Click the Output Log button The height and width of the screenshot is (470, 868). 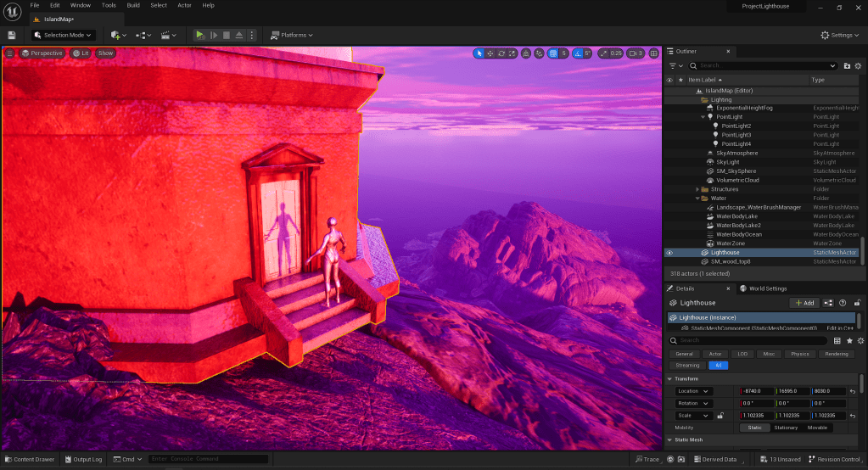tap(83, 459)
